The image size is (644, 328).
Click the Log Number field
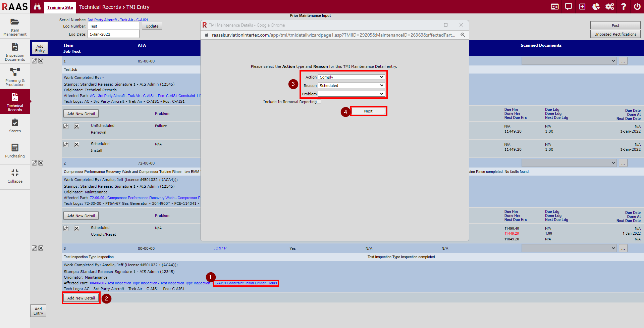point(113,26)
